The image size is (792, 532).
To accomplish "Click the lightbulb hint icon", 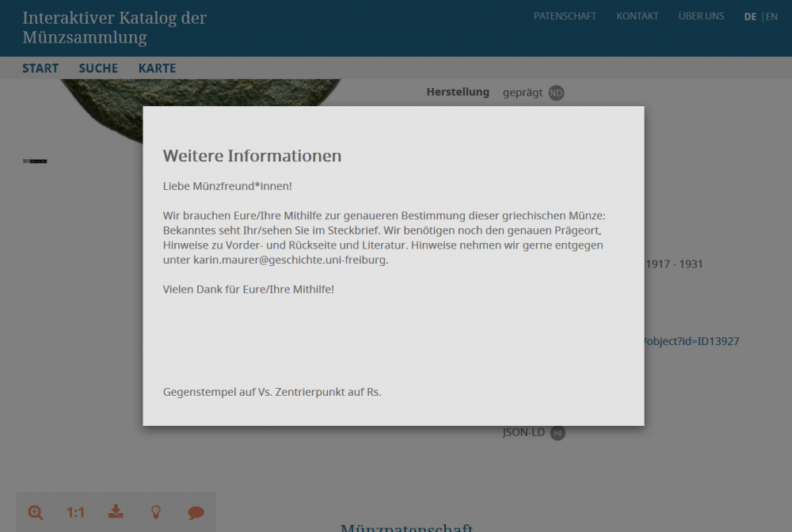I will coord(156,512).
